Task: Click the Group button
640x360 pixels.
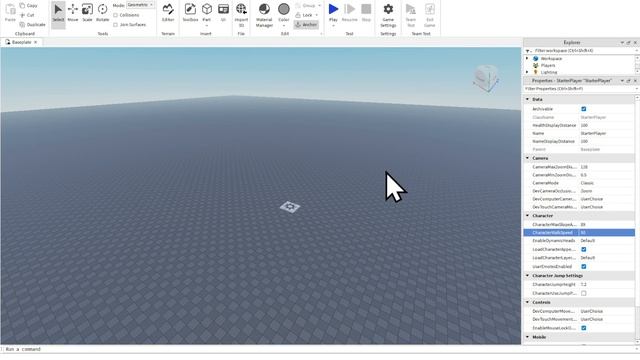Action: pyautogui.click(x=305, y=5)
